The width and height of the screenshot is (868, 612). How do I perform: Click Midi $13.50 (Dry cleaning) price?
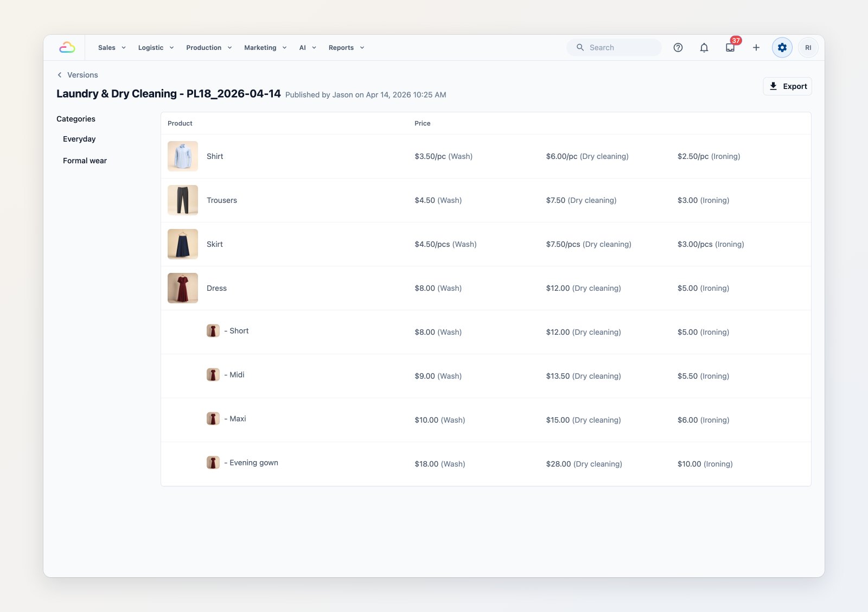[x=584, y=376]
